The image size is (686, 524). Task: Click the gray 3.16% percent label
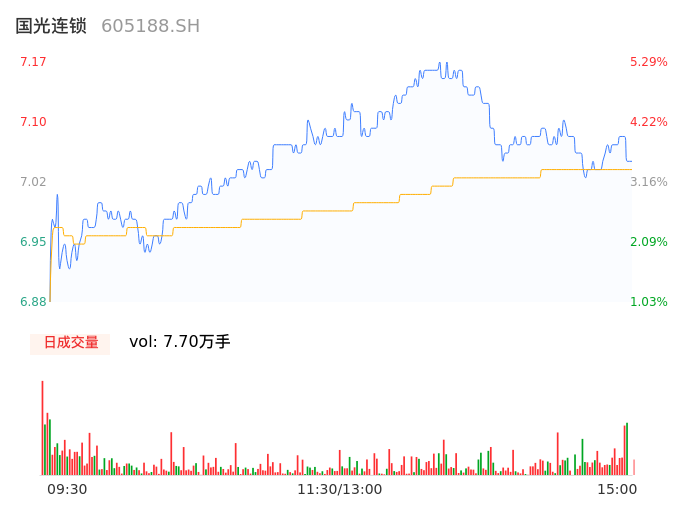point(648,182)
